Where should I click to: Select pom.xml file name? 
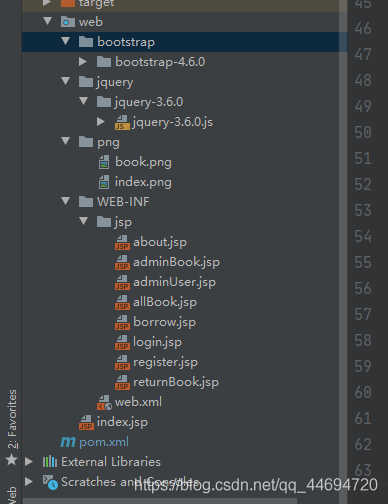tap(104, 442)
